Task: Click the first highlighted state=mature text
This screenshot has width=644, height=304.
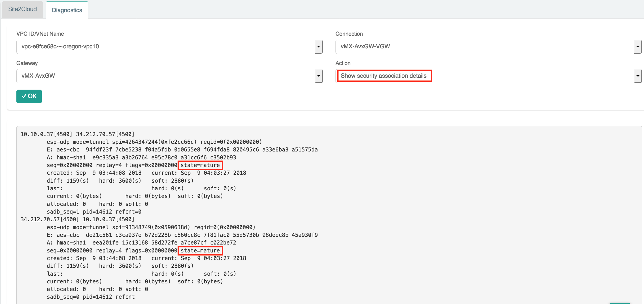Action: (200, 165)
